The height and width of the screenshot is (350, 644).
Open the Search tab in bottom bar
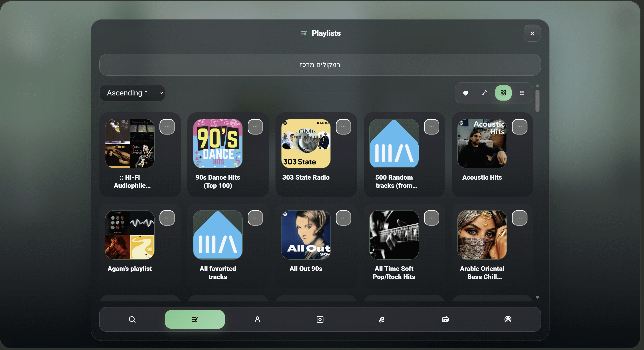132,319
